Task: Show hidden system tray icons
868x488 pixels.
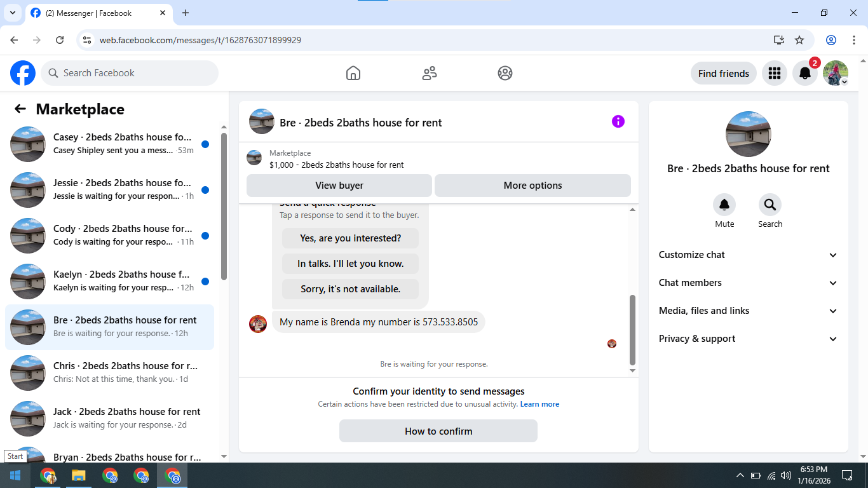Action: 740,475
